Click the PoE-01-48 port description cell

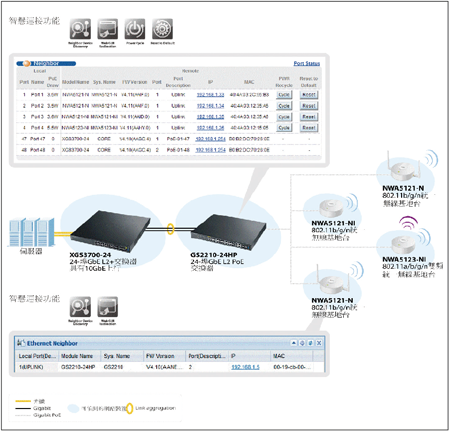click(178, 150)
